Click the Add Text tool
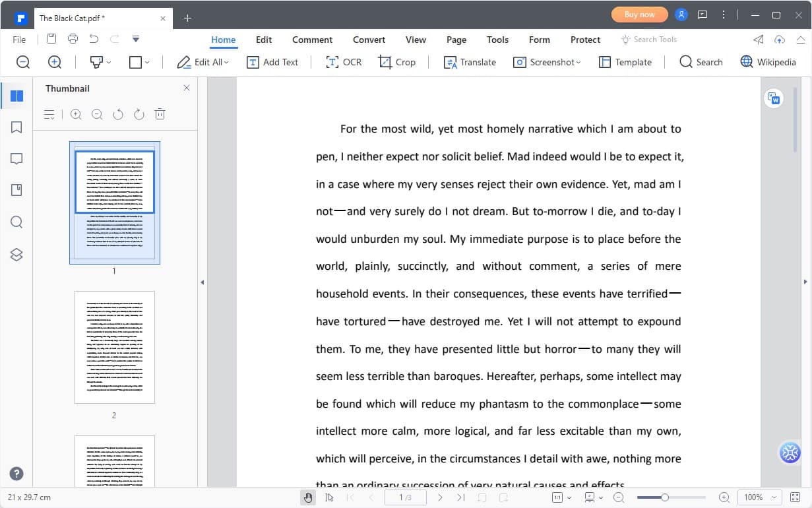 [x=272, y=62]
